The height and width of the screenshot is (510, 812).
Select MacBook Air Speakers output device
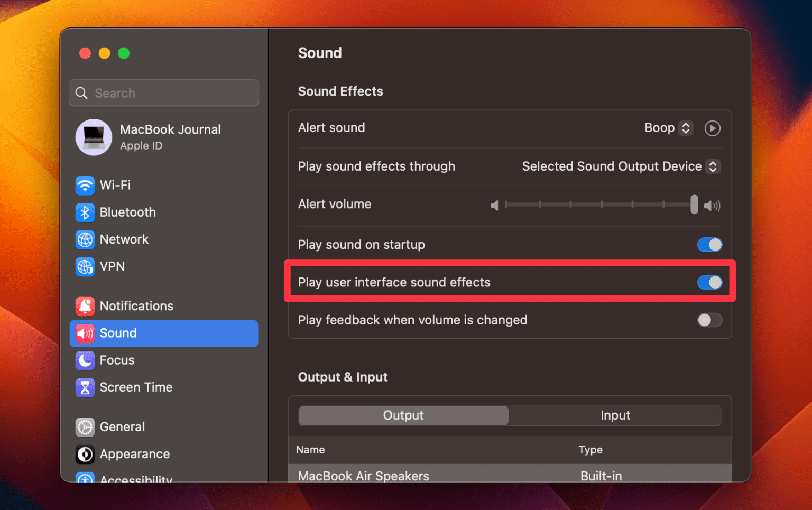[x=363, y=476]
